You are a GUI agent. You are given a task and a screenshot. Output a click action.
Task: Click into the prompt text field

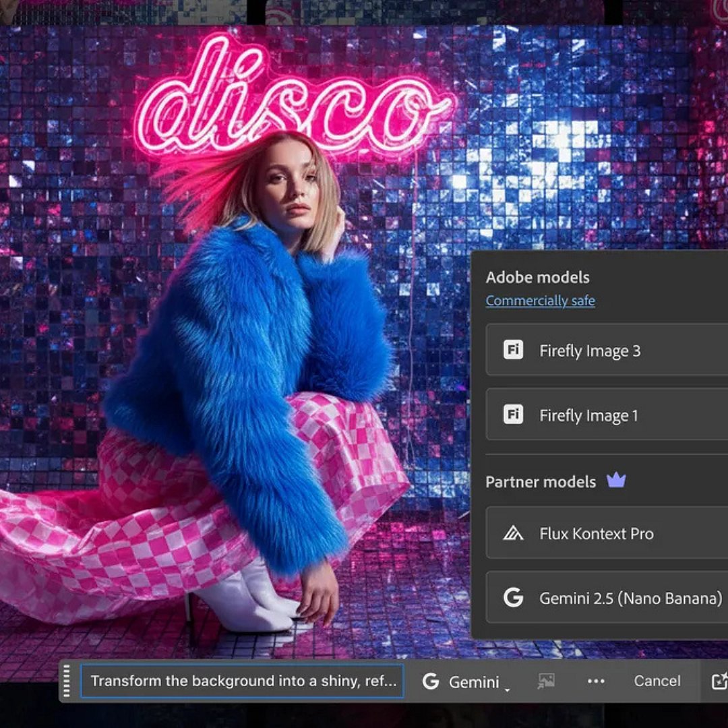(x=243, y=681)
